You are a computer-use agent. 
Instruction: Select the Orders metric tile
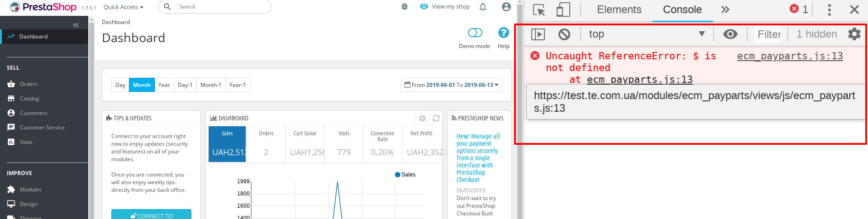click(266, 144)
